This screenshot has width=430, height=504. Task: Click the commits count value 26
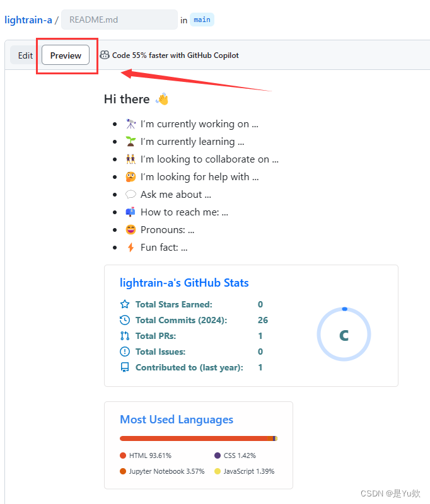click(263, 320)
